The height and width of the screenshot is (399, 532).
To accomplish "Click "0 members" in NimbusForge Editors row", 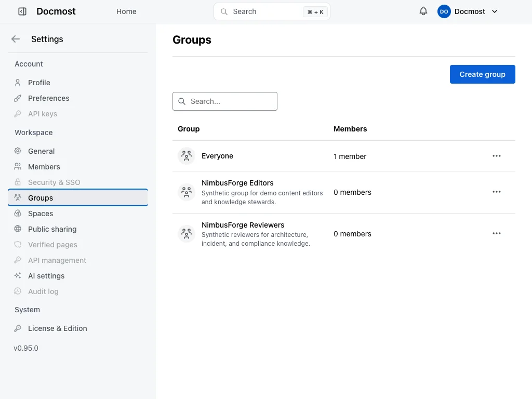I will tap(352, 192).
